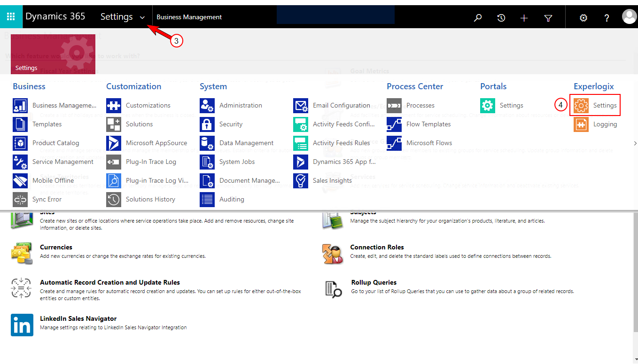
Task: Open the Rollup Queries link
Action: pos(374,282)
